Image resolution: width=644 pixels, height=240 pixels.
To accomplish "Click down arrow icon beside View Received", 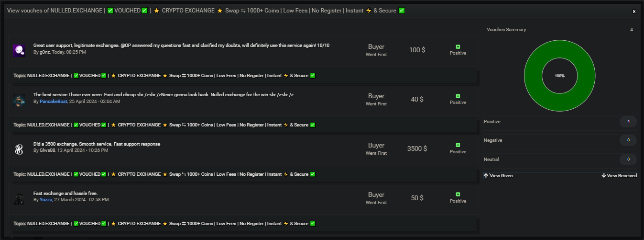I will click(x=604, y=176).
